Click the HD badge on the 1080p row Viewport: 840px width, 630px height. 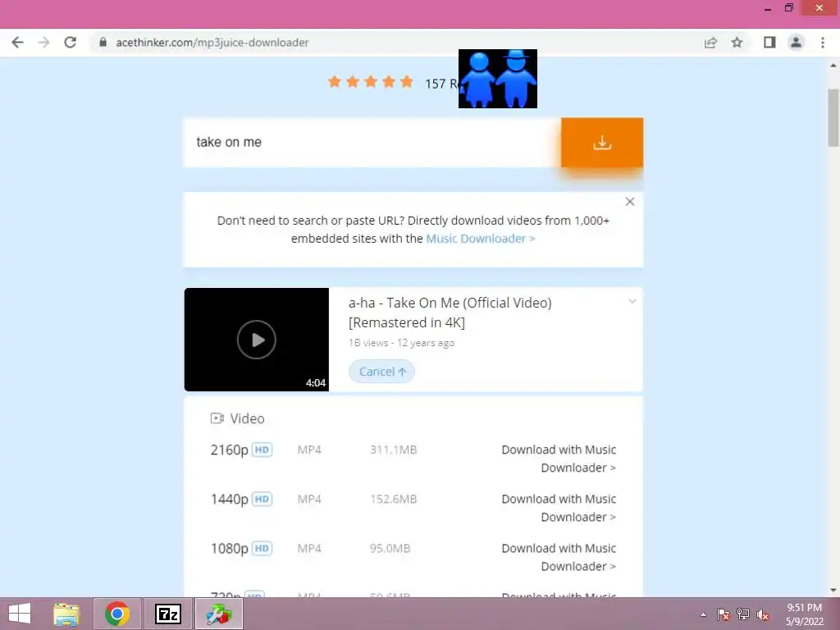[262, 548]
